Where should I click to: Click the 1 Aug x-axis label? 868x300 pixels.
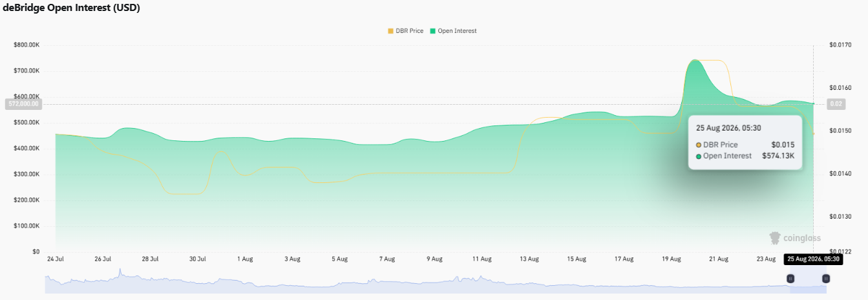(245, 259)
